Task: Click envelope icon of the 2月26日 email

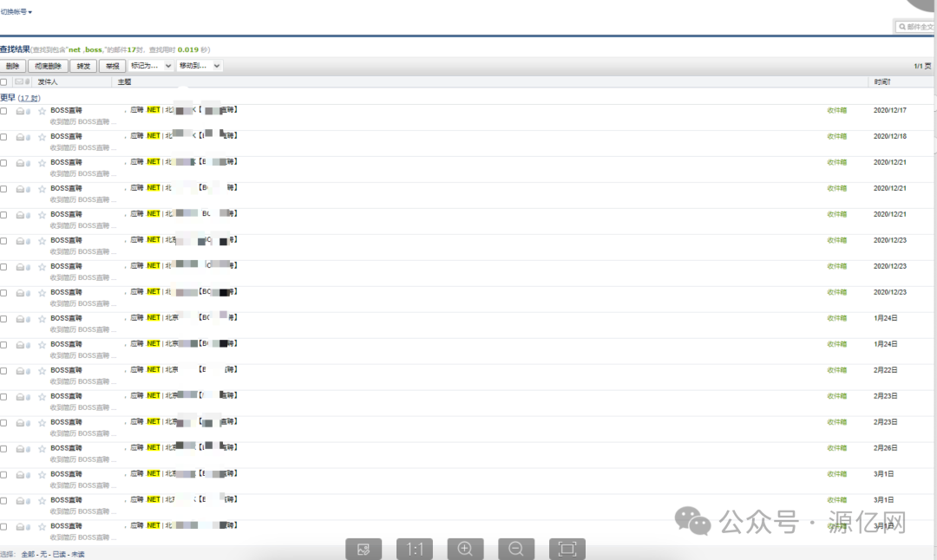Action: click(x=20, y=449)
